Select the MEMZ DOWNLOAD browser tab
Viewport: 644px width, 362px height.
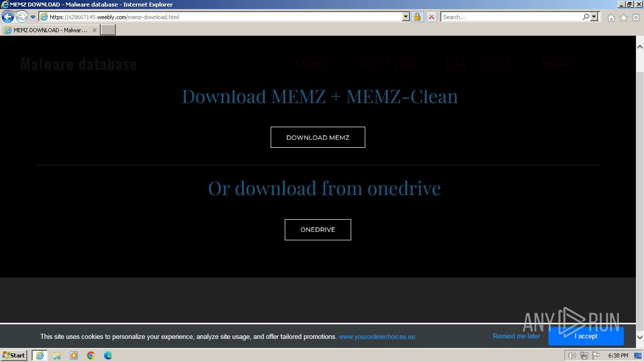point(50,30)
